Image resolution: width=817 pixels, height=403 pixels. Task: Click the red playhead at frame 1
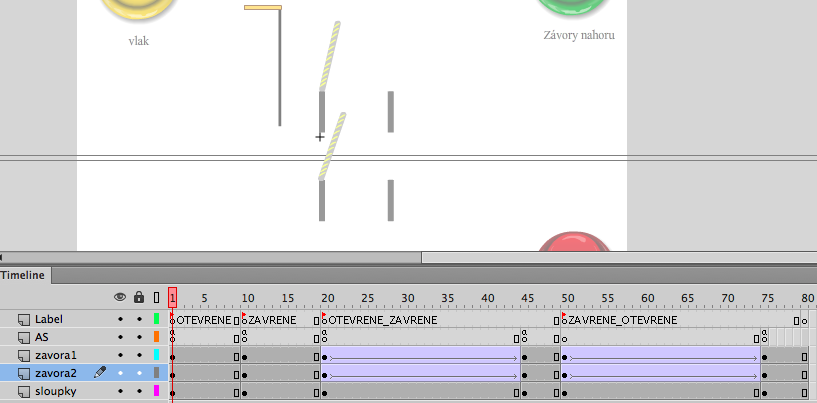172,297
